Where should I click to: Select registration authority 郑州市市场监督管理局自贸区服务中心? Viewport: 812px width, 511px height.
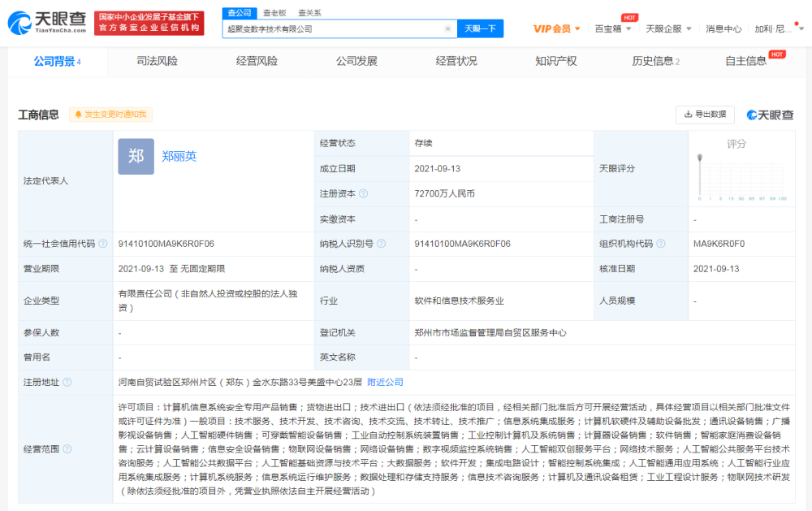point(490,333)
